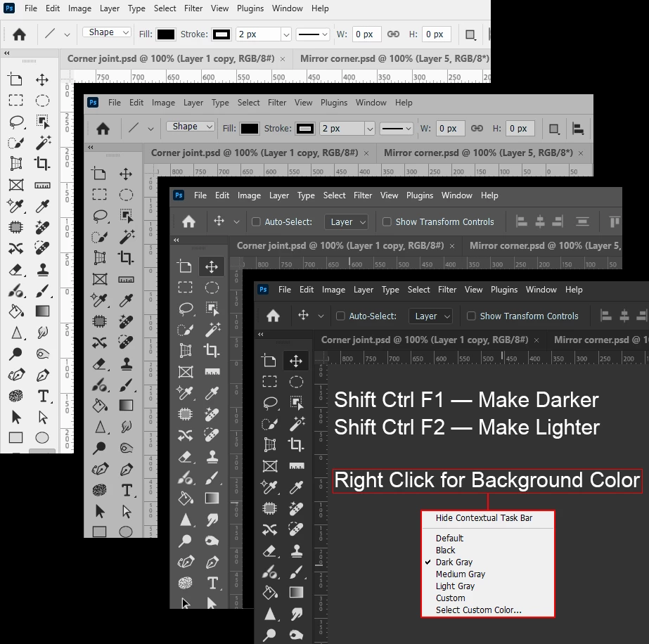The image size is (649, 644).
Task: Open the Stroke color swatch in the white-themed window
Action: (x=221, y=34)
